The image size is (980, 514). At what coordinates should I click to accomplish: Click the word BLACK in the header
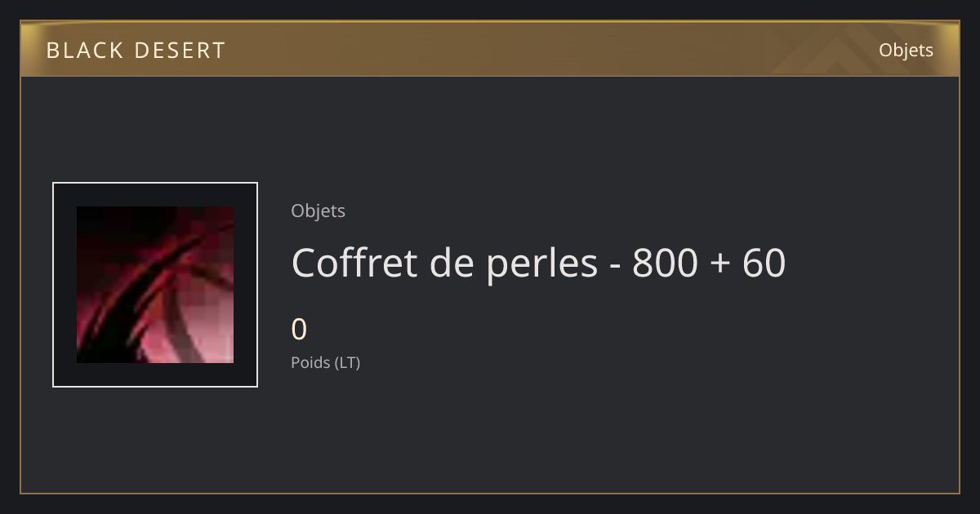point(75,51)
